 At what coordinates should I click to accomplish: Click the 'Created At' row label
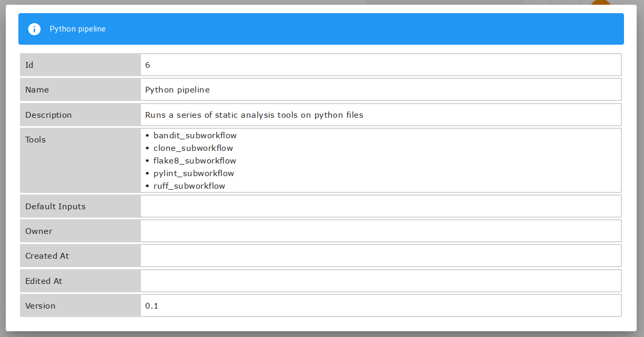47,256
